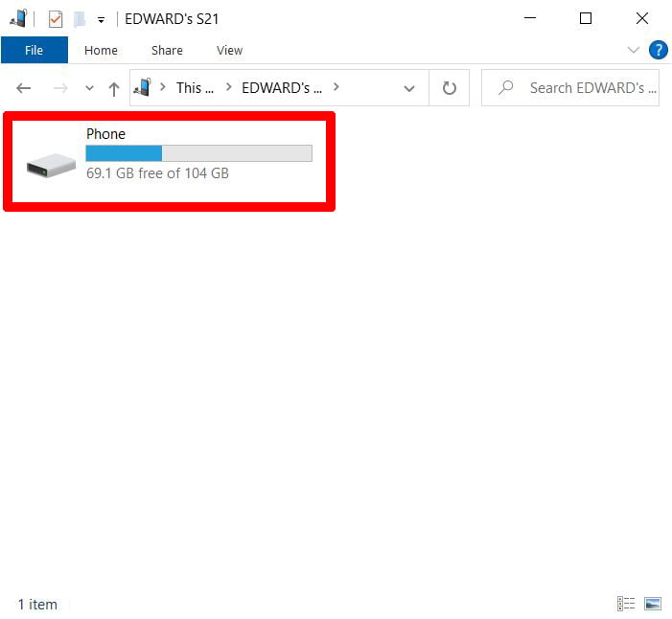Open Help with the question mark icon
Image resolution: width=672 pixels, height=619 pixels.
659,50
